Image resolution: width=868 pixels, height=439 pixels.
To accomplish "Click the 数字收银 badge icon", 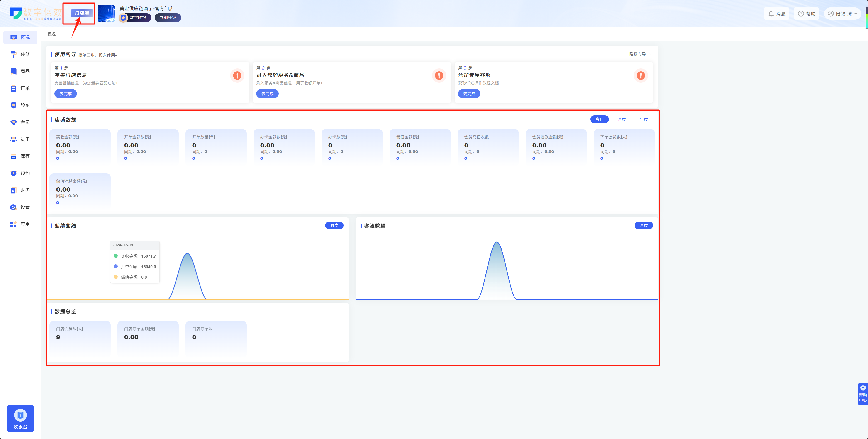I will [x=124, y=18].
